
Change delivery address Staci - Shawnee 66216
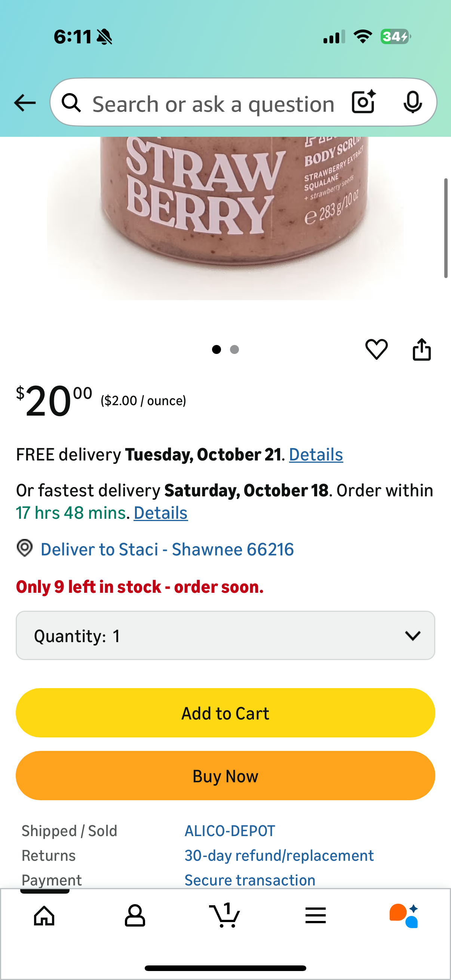click(167, 549)
